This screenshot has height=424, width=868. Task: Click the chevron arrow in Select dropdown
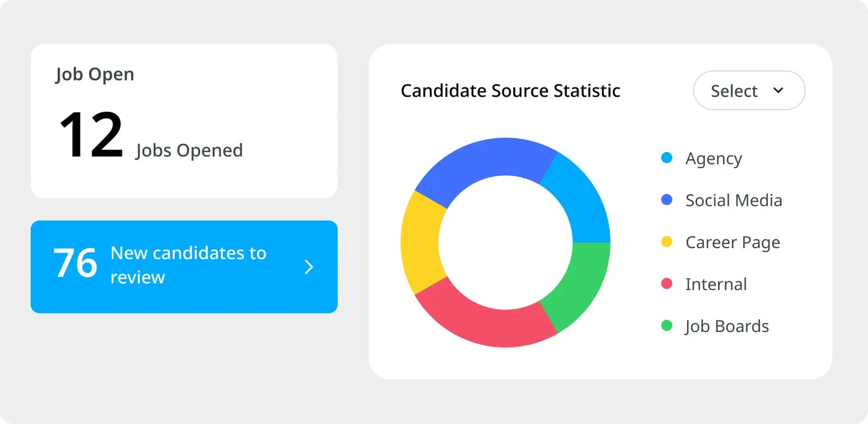(778, 90)
